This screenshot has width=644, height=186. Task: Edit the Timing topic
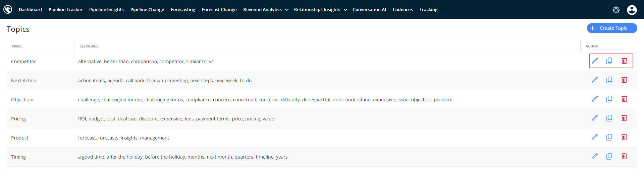coord(595,156)
